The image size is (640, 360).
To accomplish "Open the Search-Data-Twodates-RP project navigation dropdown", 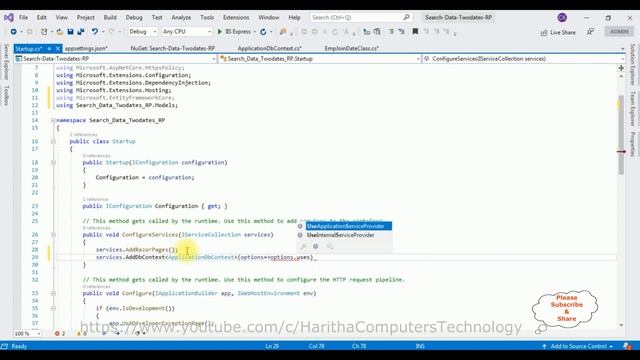I will tap(115, 59).
